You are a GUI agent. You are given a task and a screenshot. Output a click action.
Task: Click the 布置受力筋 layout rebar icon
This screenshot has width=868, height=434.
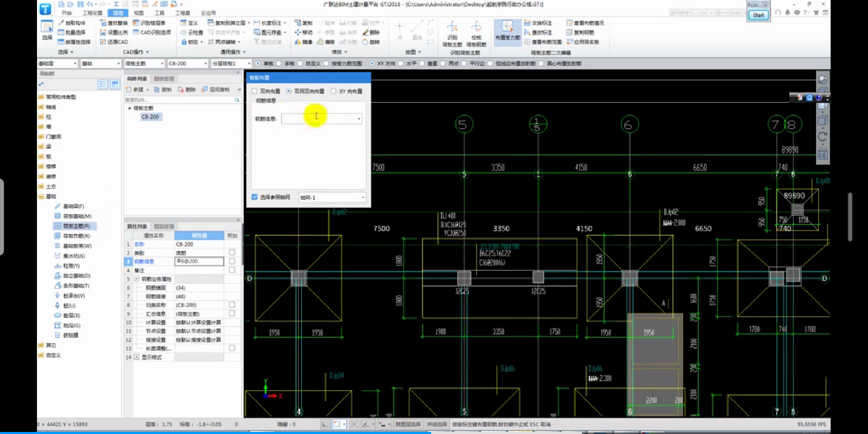click(x=508, y=27)
